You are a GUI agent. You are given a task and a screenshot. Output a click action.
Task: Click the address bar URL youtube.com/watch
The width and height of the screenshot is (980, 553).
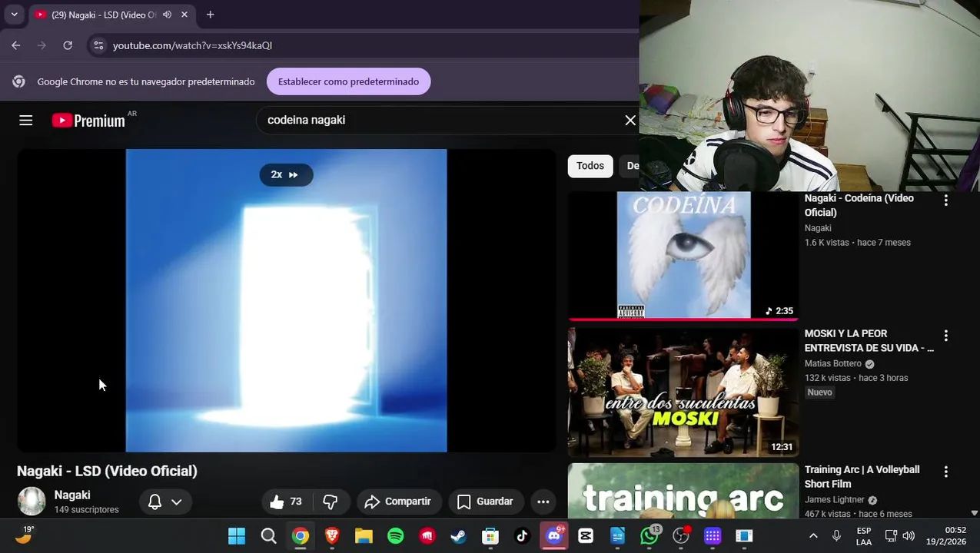(192, 45)
